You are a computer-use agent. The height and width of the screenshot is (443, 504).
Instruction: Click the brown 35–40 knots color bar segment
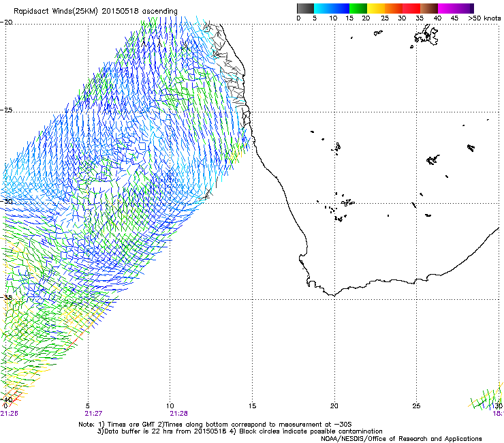[429, 8]
